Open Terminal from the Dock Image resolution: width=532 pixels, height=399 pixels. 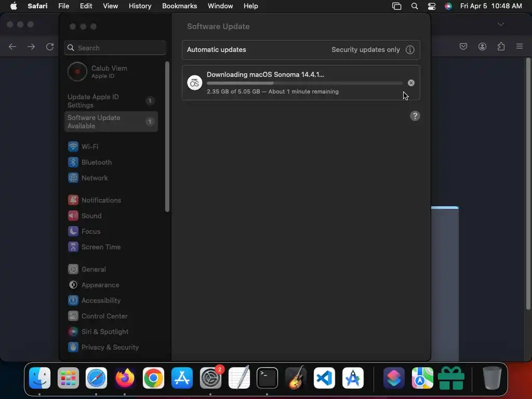(268, 378)
